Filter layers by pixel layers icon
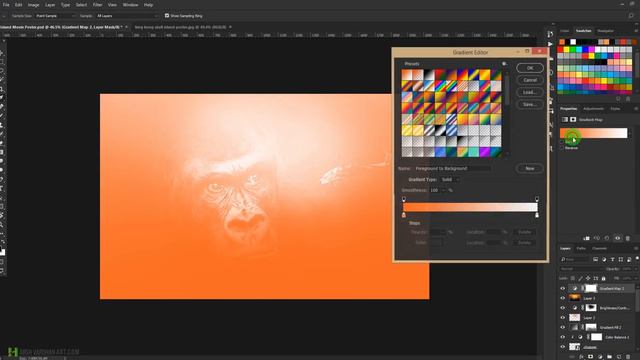640x360 pixels. 596,259
